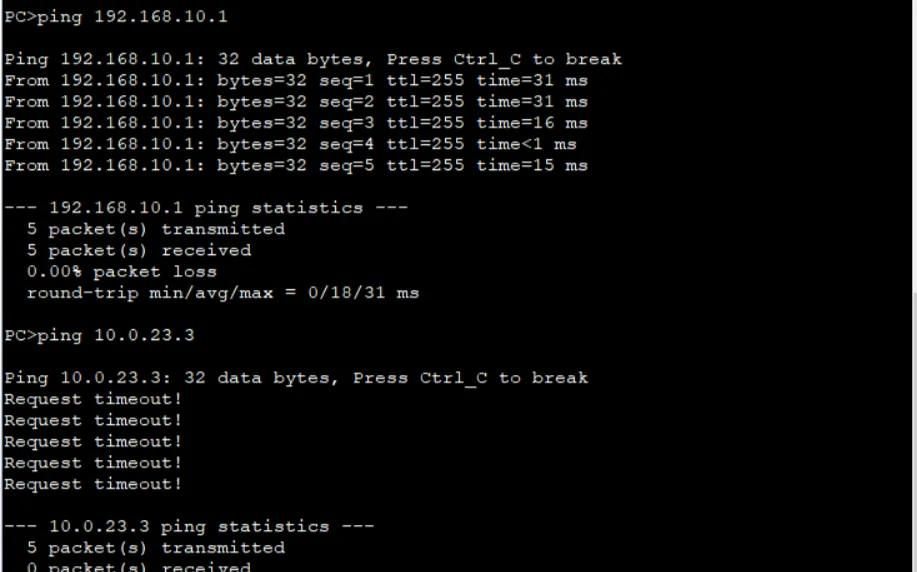917x572 pixels.
Task: Click the '10.0.23.3 ping statistics' header line
Action: [189, 526]
